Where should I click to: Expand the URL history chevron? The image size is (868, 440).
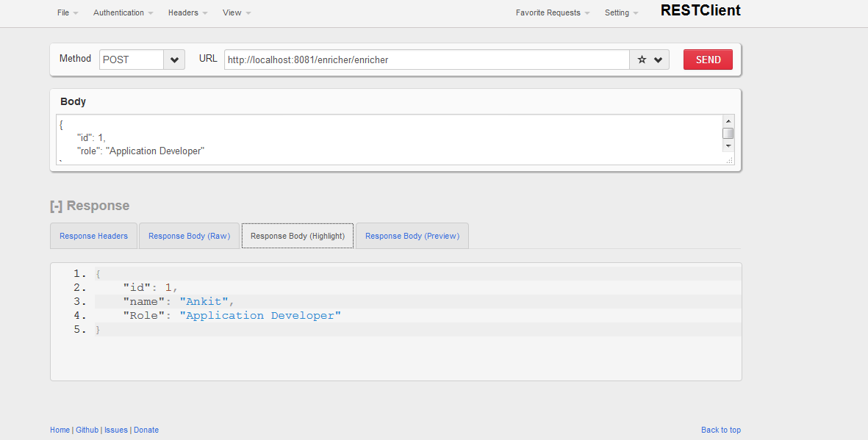[659, 59]
